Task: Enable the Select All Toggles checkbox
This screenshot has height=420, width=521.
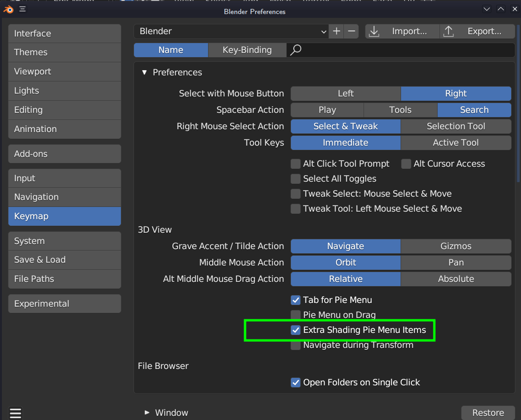Action: pos(296,179)
